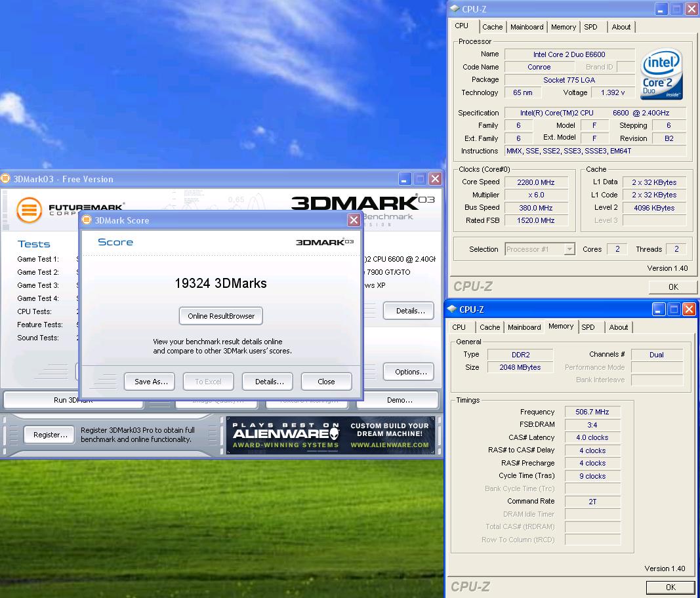Click Channels value Dual
Image resolution: width=700 pixels, height=598 pixels.
tap(656, 355)
